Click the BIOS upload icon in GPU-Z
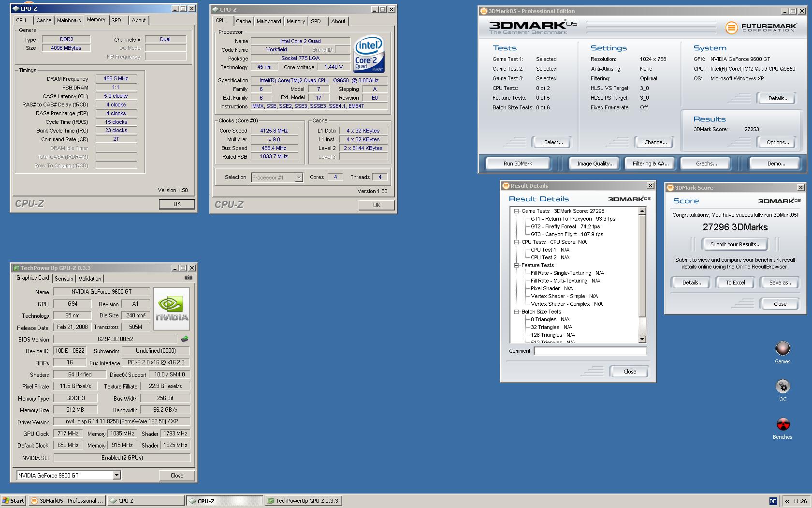The height and width of the screenshot is (508, 812). coord(184,339)
